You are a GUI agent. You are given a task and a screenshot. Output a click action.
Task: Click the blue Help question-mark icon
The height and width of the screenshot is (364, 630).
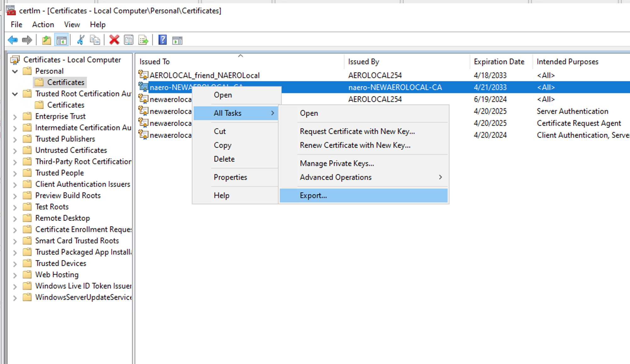(162, 40)
